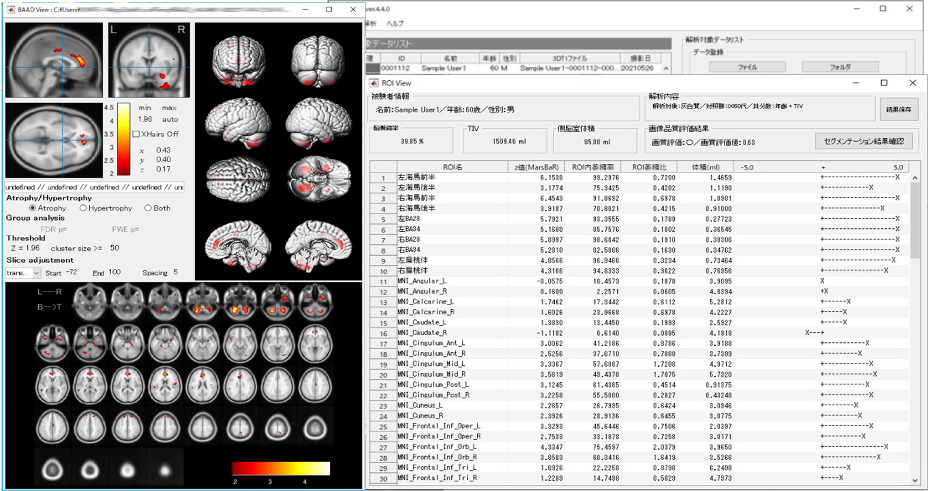Maximize the ROI View window
Screen dimensions: 929x491
883,83
